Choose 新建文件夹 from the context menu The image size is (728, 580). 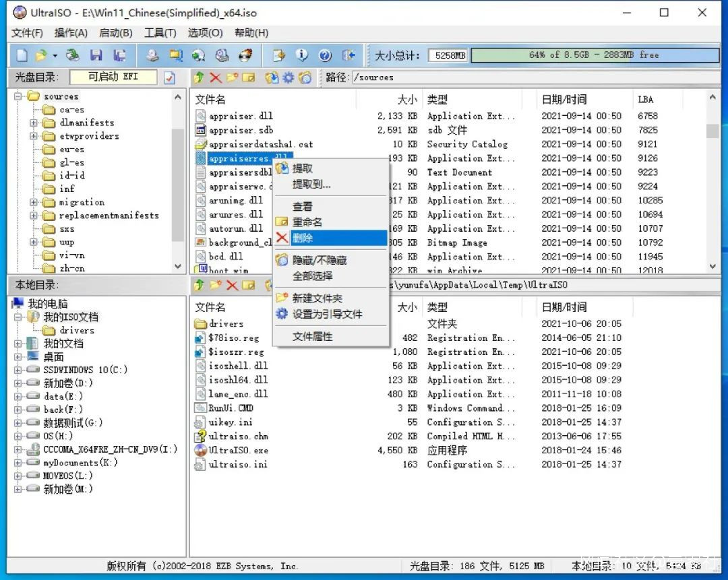point(331,298)
